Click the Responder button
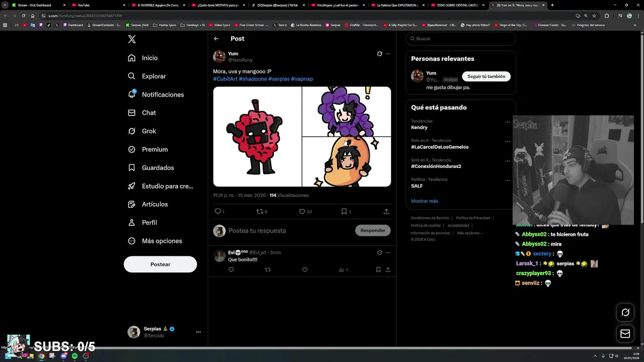644x362 pixels. (373, 231)
